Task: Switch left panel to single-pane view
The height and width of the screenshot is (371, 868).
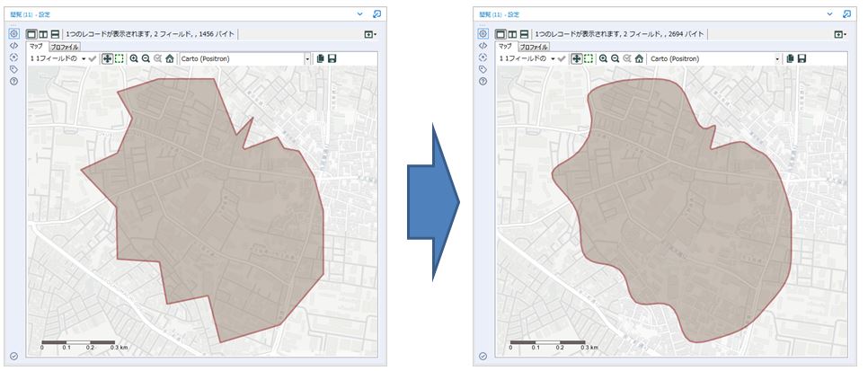Action: point(31,33)
